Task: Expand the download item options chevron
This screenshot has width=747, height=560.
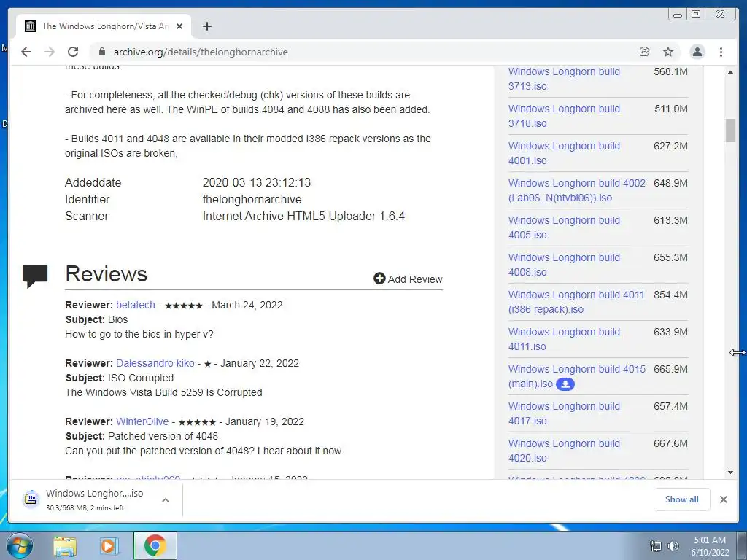Action: click(166, 500)
